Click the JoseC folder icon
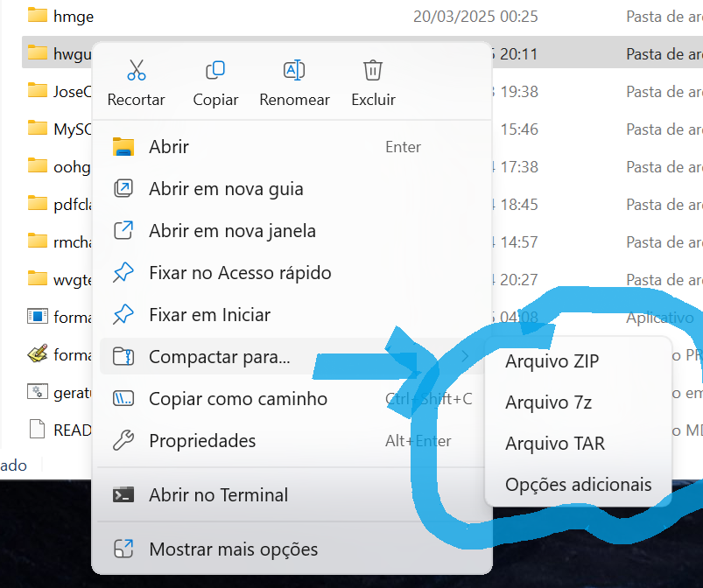The width and height of the screenshot is (703, 588). tap(38, 90)
